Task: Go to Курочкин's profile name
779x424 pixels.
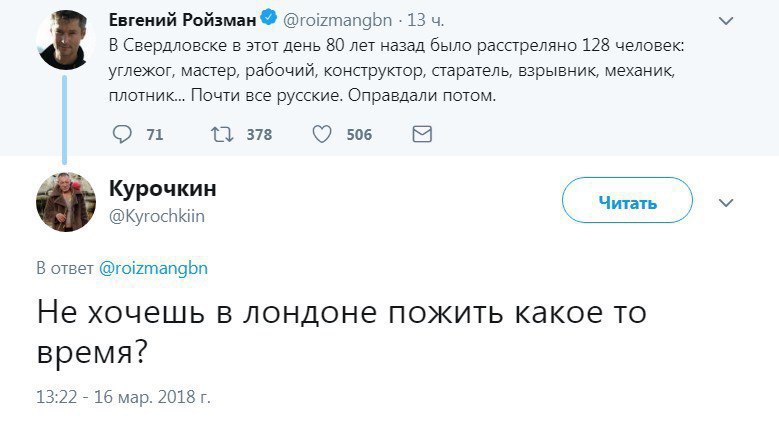Action: (161, 190)
